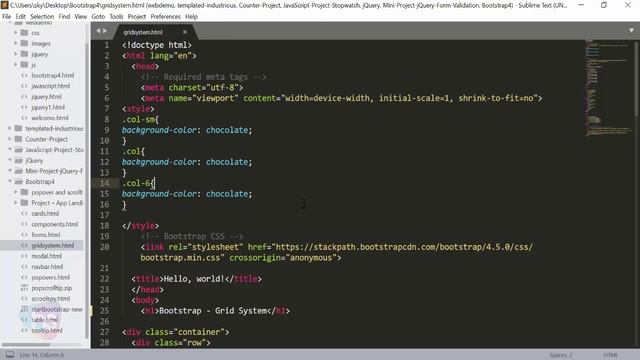Open the File menu
This screenshot has height=360, width=640.
click(7, 17)
